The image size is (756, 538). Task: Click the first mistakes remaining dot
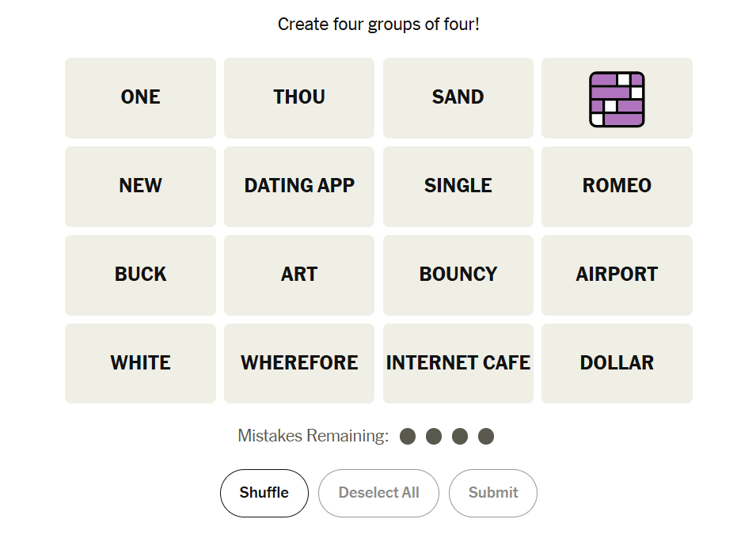pyautogui.click(x=408, y=437)
